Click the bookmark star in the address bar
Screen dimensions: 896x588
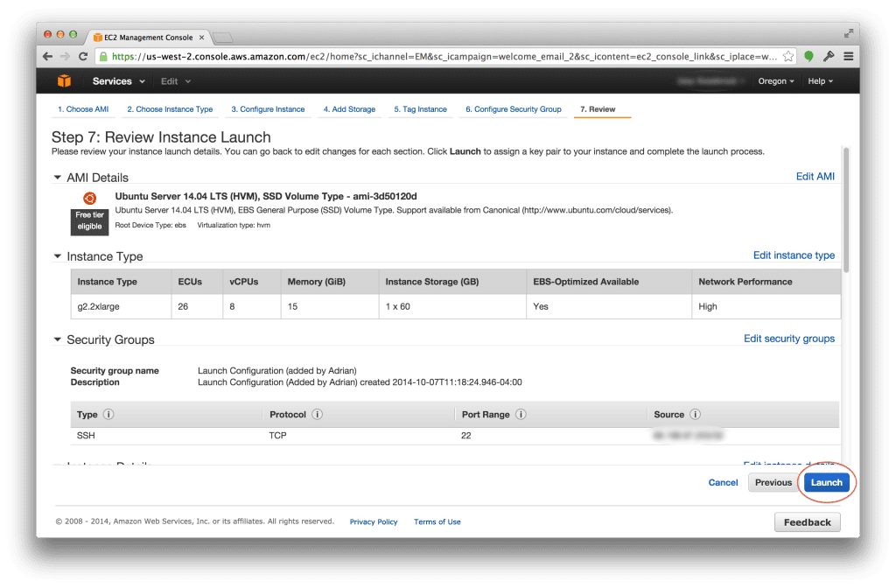788,56
